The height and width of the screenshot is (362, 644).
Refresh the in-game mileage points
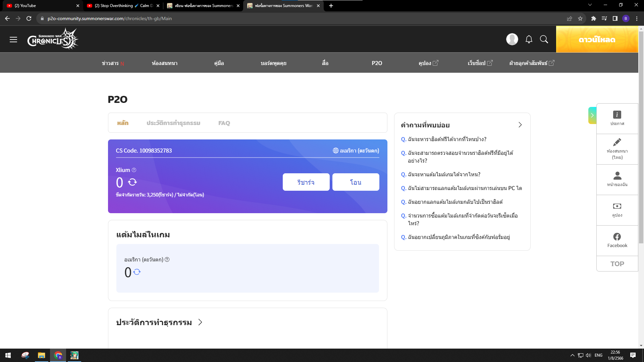(x=137, y=272)
